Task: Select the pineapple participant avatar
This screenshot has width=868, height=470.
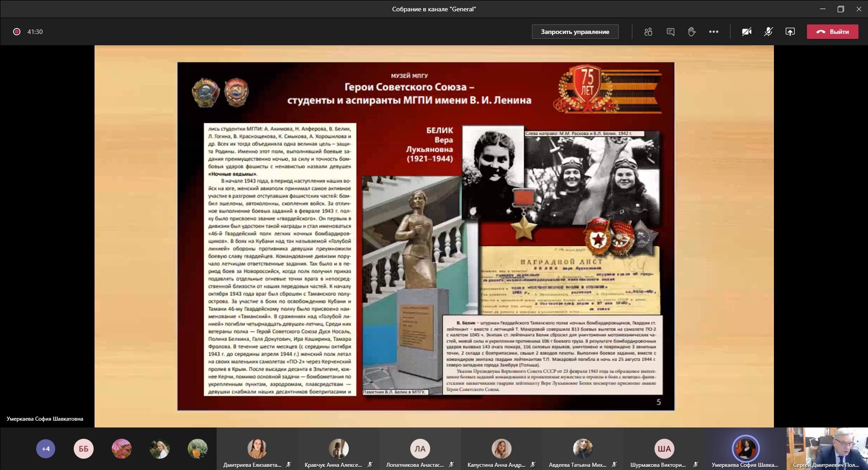Action: pos(198,449)
